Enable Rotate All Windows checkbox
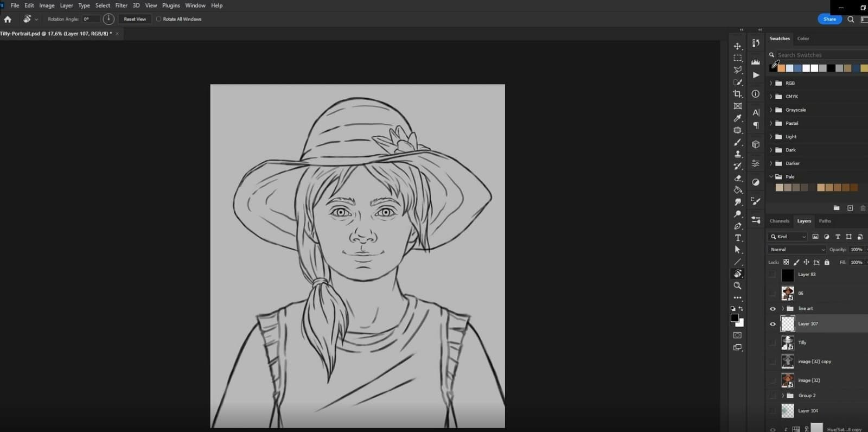This screenshot has height=432, width=868. pyautogui.click(x=159, y=19)
